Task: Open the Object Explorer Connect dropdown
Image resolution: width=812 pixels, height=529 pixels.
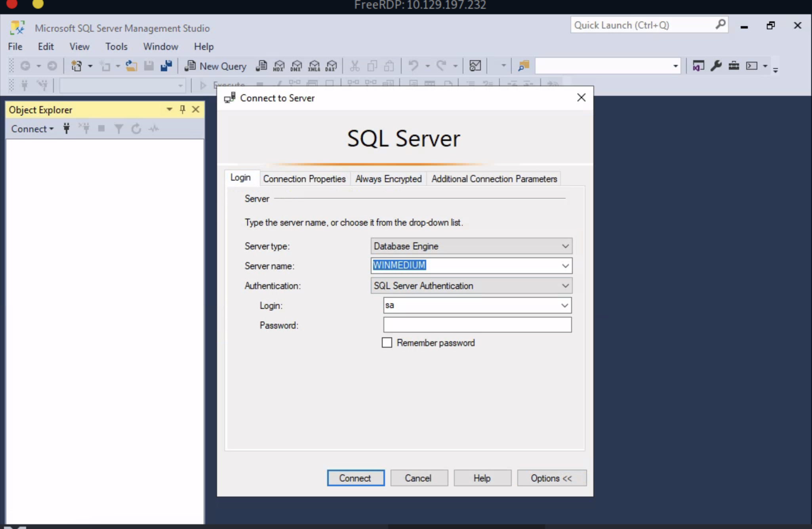Action: (32, 129)
